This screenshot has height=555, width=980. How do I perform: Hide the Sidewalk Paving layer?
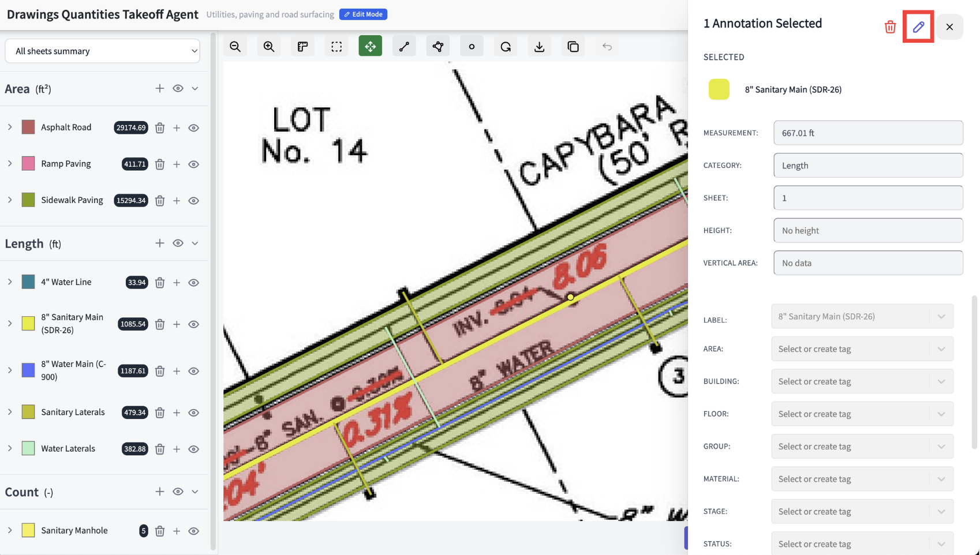[194, 201]
